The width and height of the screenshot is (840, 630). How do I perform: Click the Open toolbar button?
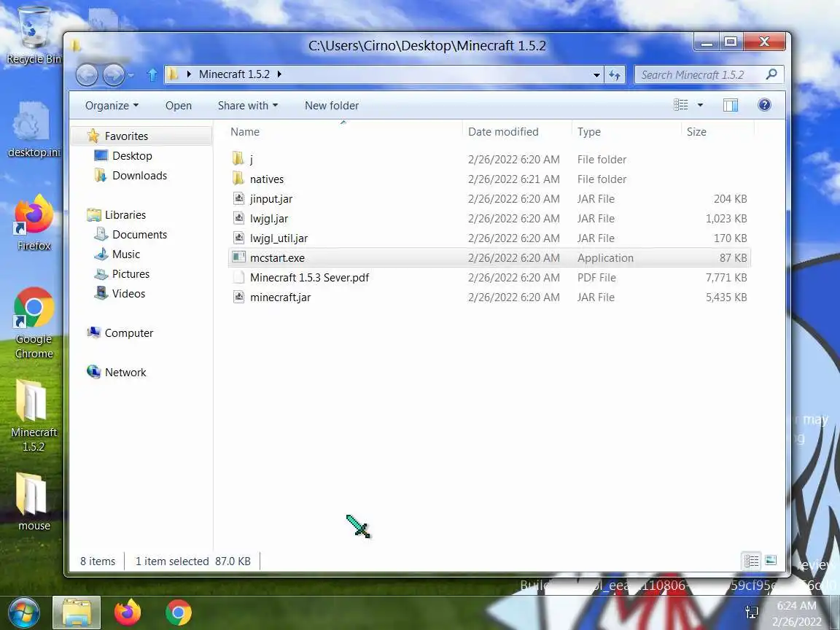click(x=179, y=106)
